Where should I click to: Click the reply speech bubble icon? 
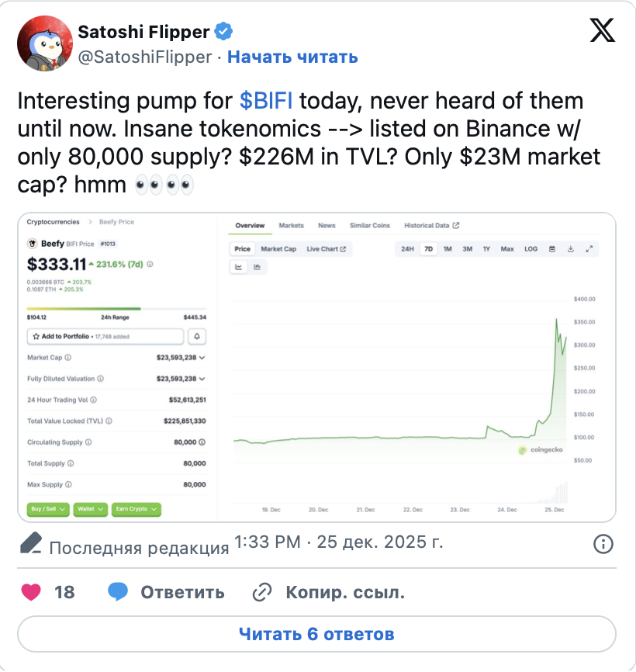tap(118, 593)
